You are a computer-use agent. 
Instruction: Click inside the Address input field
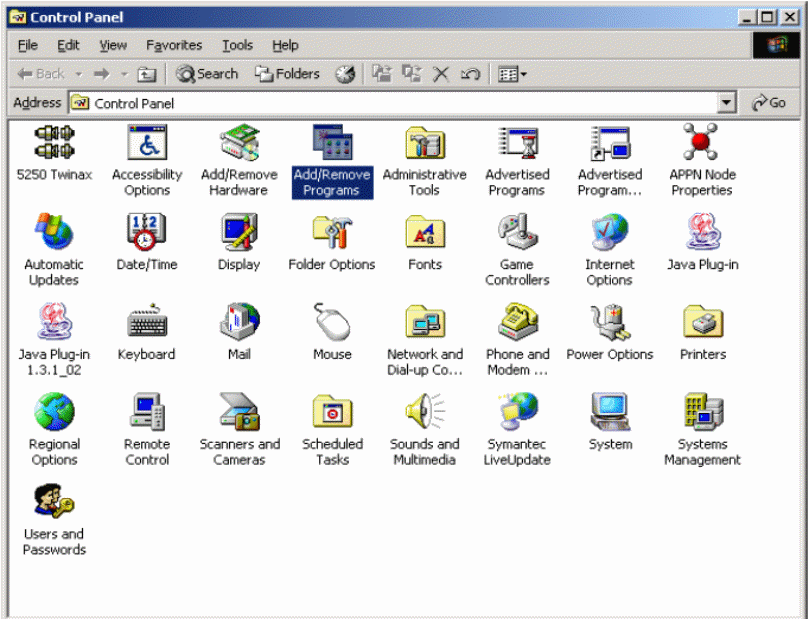point(400,103)
